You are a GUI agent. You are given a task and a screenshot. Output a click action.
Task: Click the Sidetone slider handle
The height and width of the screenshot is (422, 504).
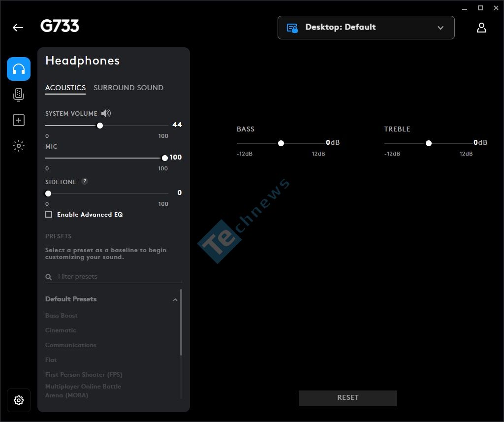click(48, 194)
